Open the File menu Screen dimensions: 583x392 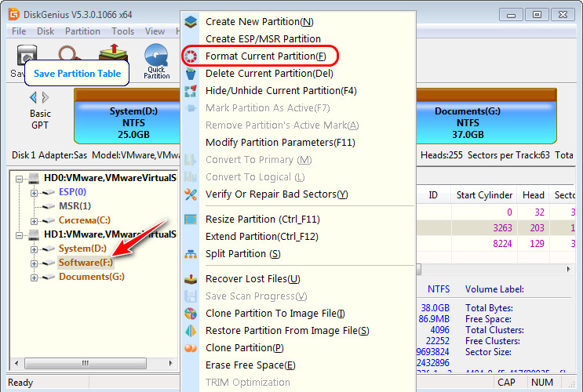pyautogui.click(x=19, y=31)
